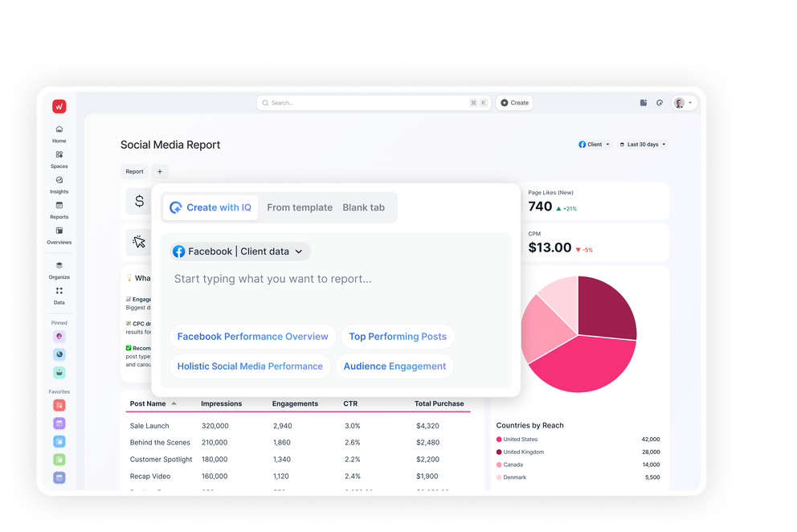Switch to the From template tab
This screenshot has width=797, height=532.
pyautogui.click(x=300, y=207)
